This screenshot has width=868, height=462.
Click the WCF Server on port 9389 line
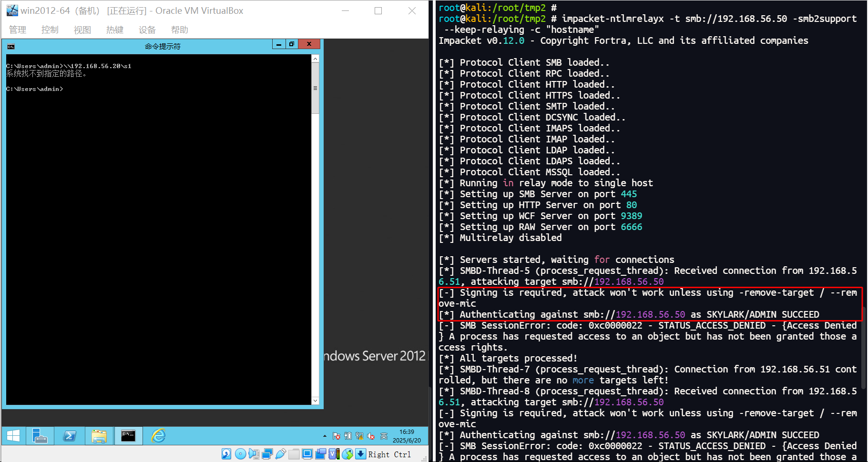541,216
